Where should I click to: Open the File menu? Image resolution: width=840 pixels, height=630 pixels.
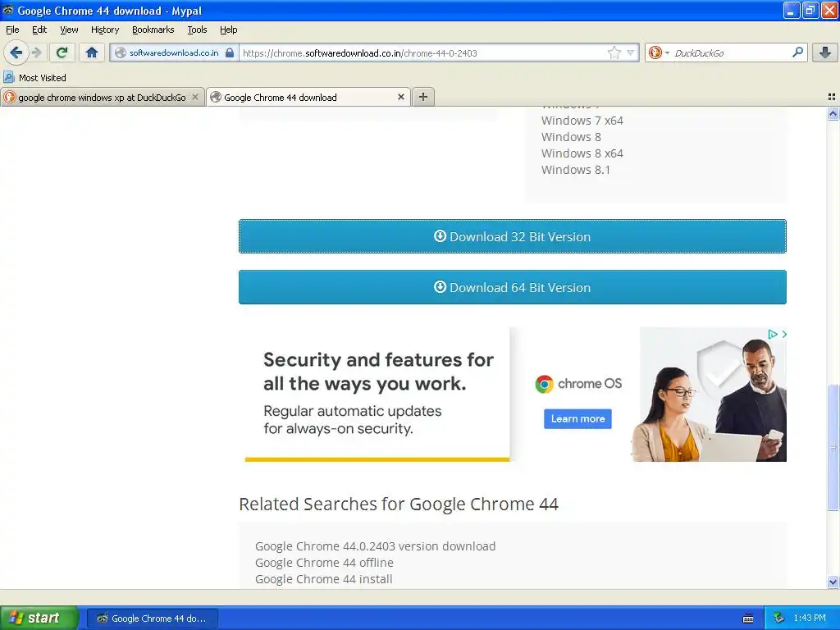point(12,30)
